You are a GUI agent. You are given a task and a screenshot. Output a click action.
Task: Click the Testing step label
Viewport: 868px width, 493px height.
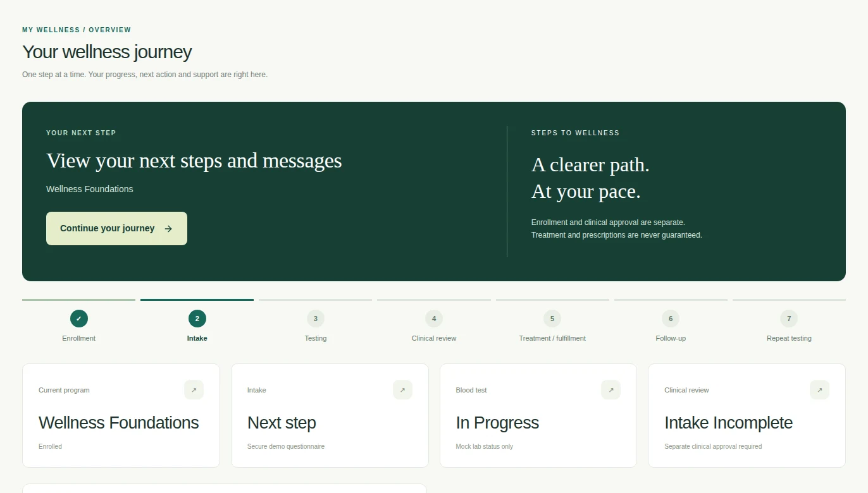click(x=316, y=338)
